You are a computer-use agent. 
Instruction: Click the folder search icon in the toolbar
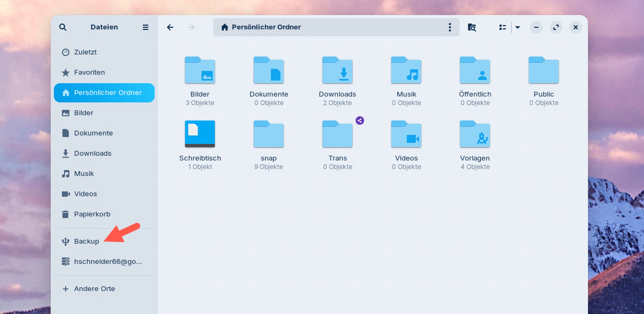472,27
